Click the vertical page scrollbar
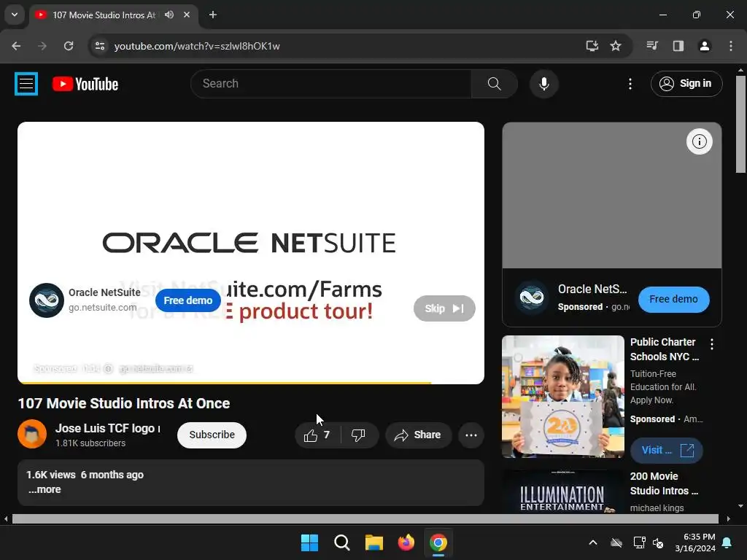The image size is (747, 560). (740, 124)
